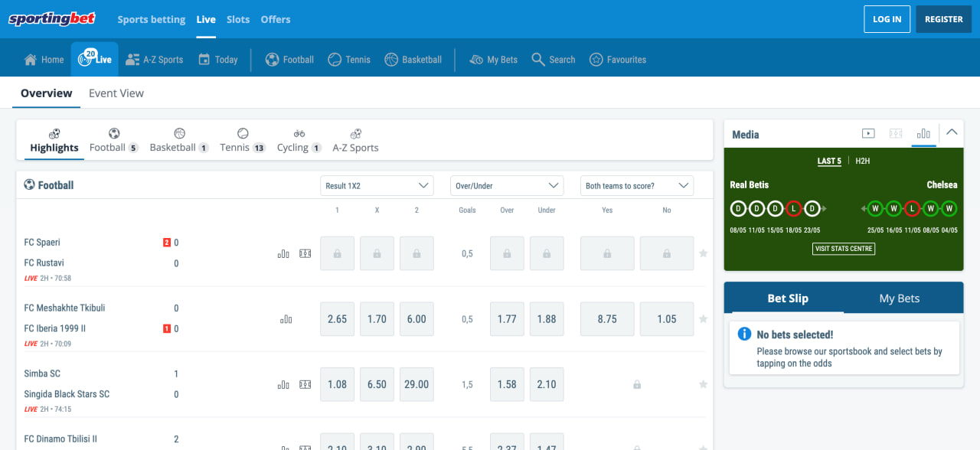Bet 1.08 on Simba SC win
The width and height of the screenshot is (980, 450).
pos(338,385)
